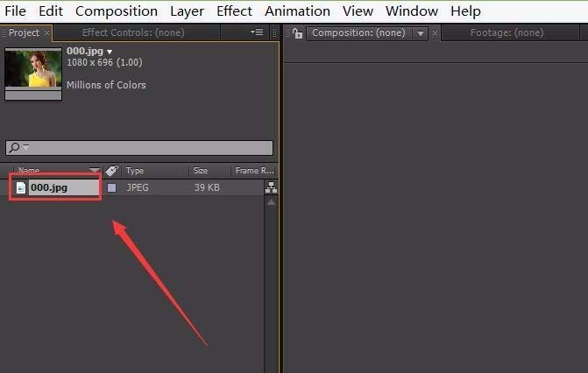Image resolution: width=588 pixels, height=373 pixels.
Task: Click the search magnifier icon
Action: point(14,147)
